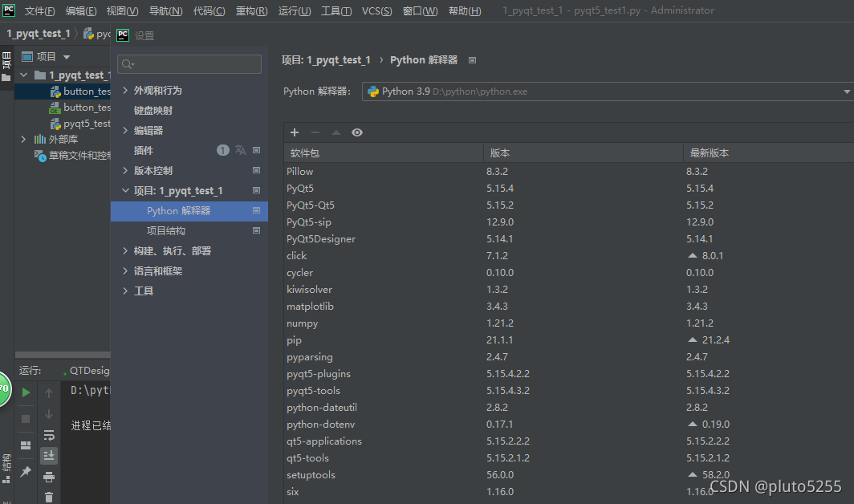Select 键盘映射 settings item
Viewport: 854px width, 504px height.
click(x=153, y=111)
